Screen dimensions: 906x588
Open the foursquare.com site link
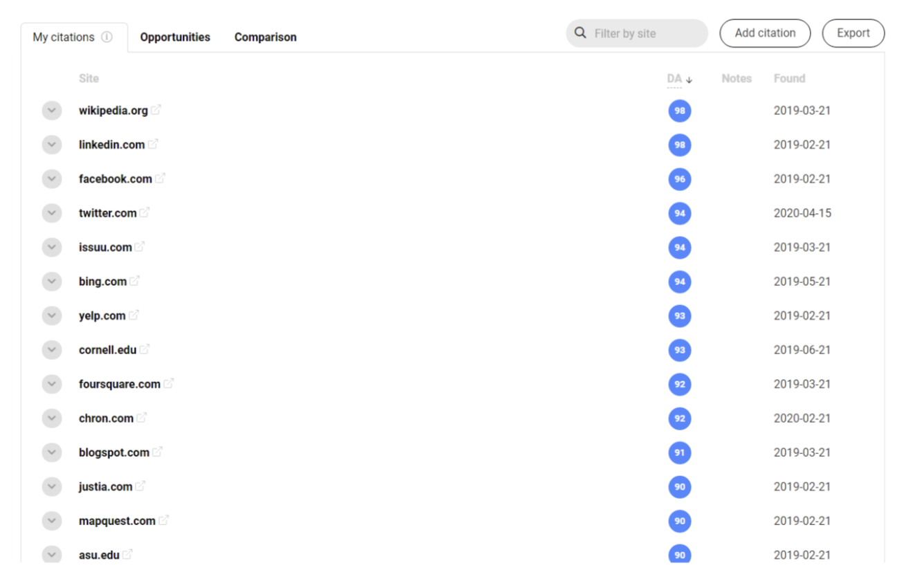pyautogui.click(x=120, y=384)
